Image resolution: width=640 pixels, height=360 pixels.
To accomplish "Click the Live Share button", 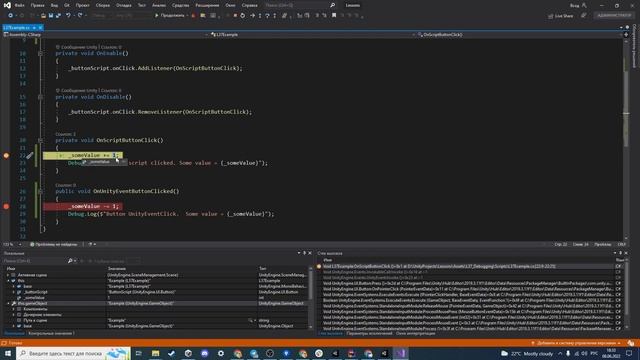I will click(x=561, y=16).
